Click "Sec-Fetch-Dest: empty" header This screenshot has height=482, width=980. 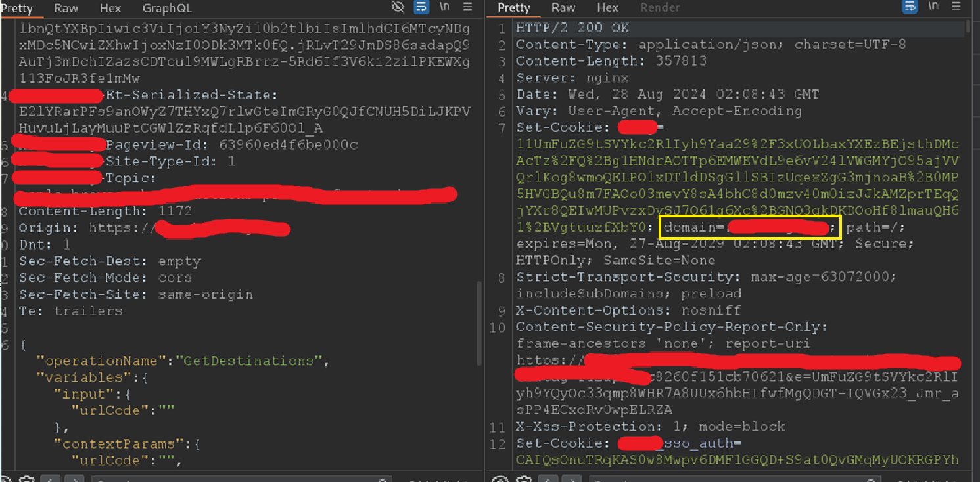coord(110,261)
